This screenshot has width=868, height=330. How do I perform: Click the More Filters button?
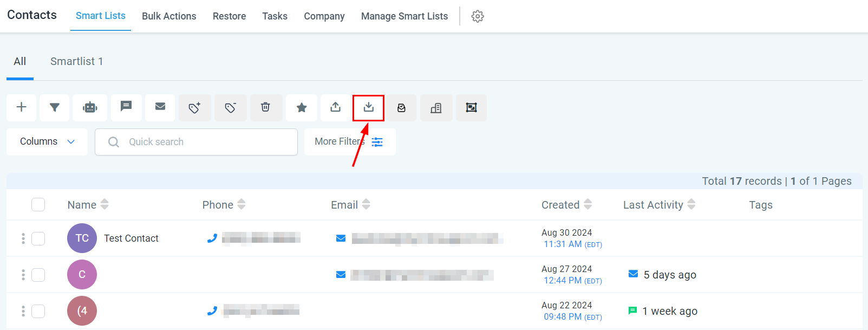pos(350,142)
